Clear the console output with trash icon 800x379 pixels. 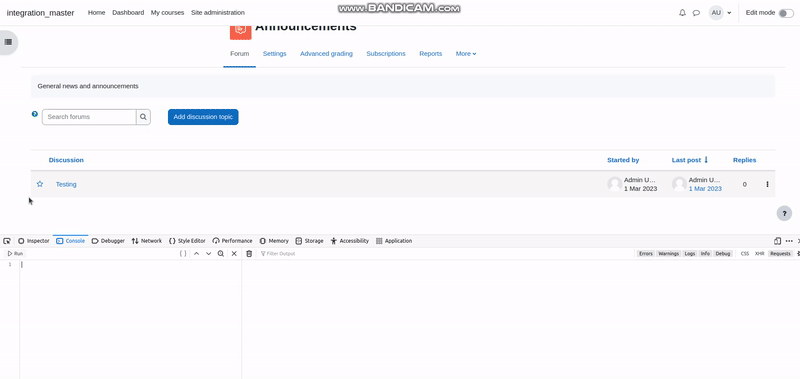(x=249, y=254)
